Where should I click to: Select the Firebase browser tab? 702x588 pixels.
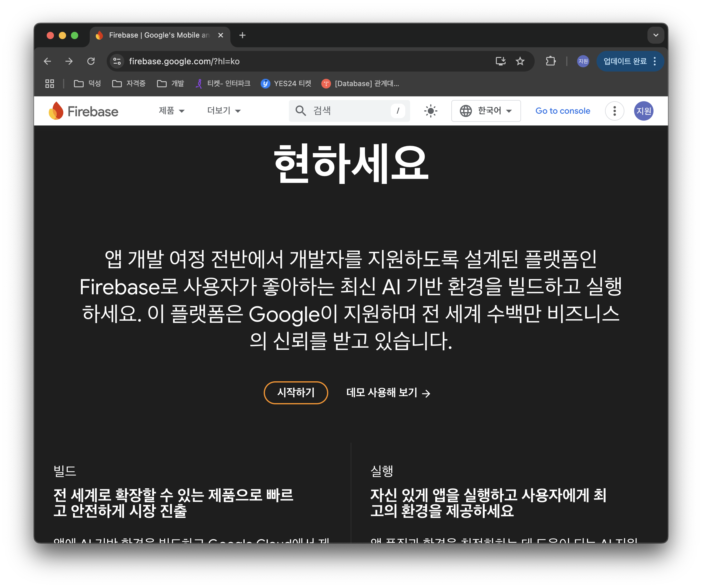(x=157, y=35)
